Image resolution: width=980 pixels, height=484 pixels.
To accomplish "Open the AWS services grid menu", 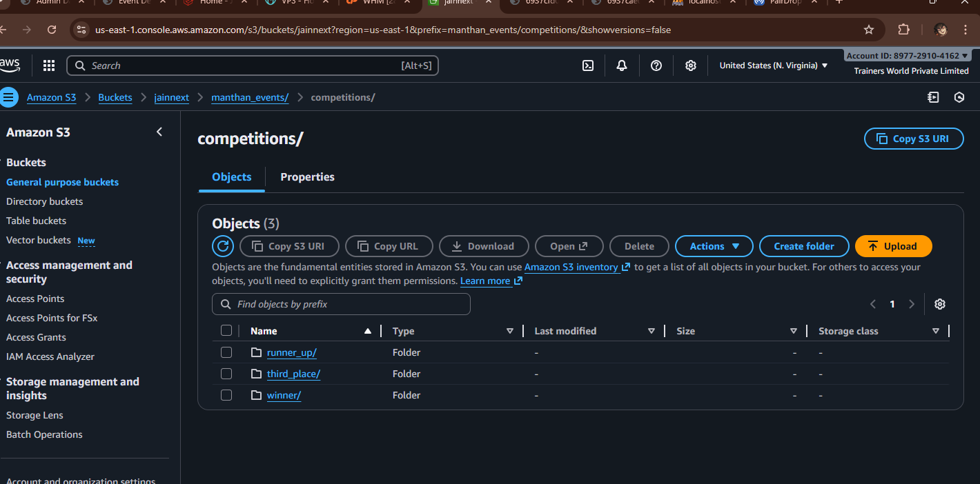I will [49, 65].
